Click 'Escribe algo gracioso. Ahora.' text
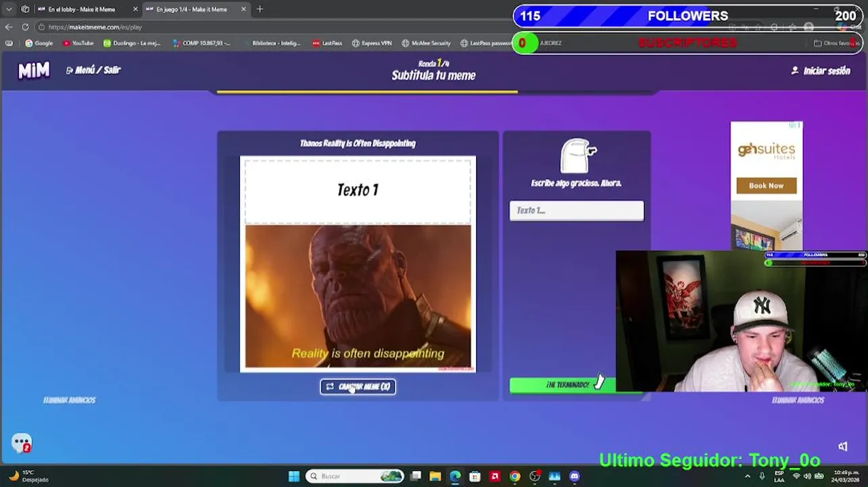The height and width of the screenshot is (487, 868). [x=576, y=183]
